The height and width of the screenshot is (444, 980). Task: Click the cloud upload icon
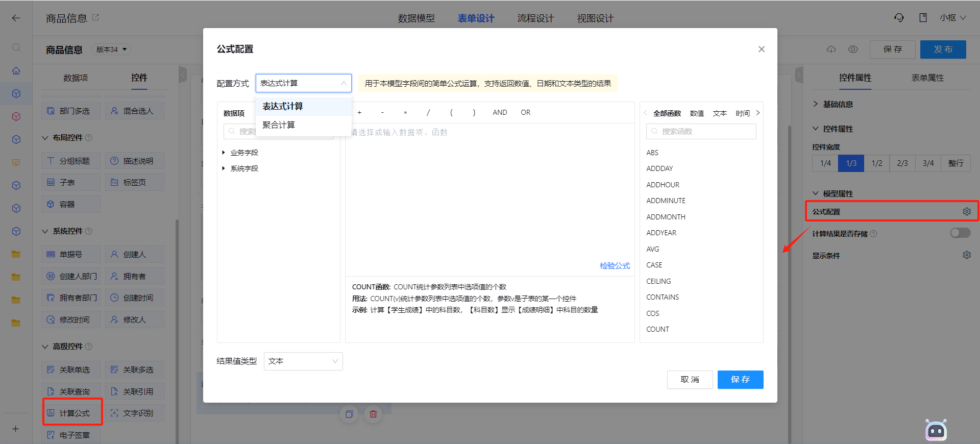pos(831,50)
